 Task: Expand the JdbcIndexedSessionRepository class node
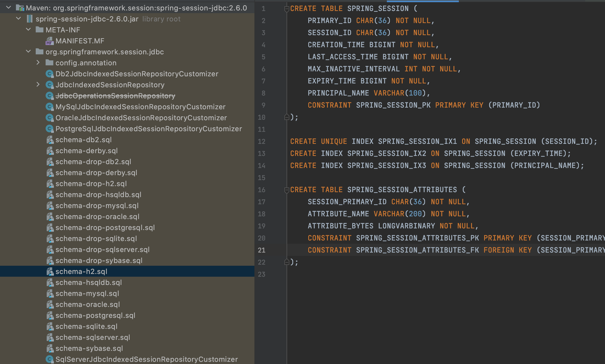tap(38, 85)
